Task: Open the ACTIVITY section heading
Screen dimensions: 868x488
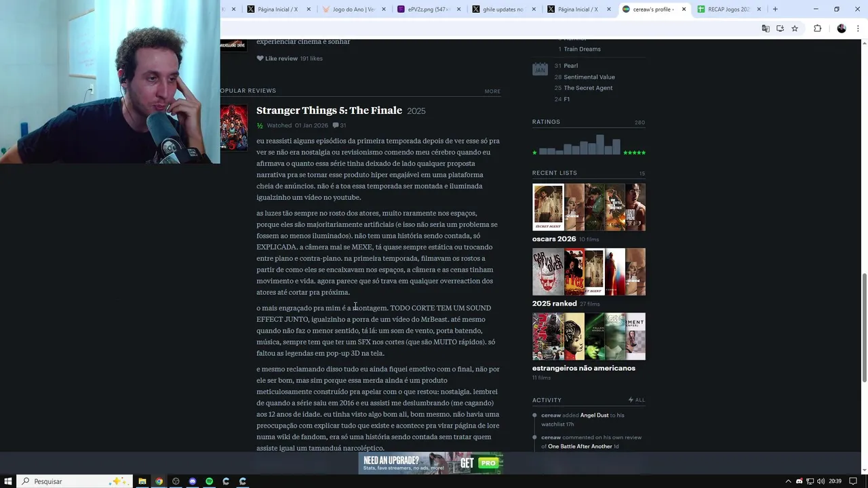Action: click(x=547, y=400)
